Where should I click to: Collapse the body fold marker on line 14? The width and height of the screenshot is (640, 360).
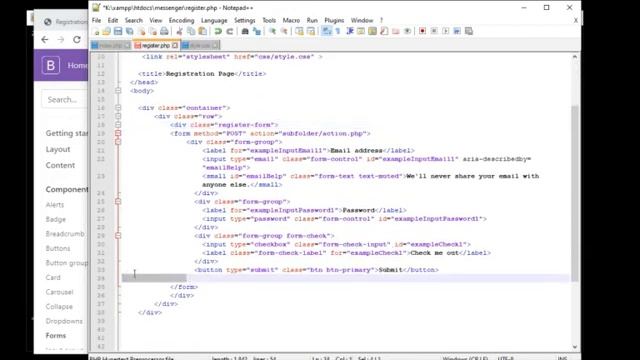click(x=118, y=91)
